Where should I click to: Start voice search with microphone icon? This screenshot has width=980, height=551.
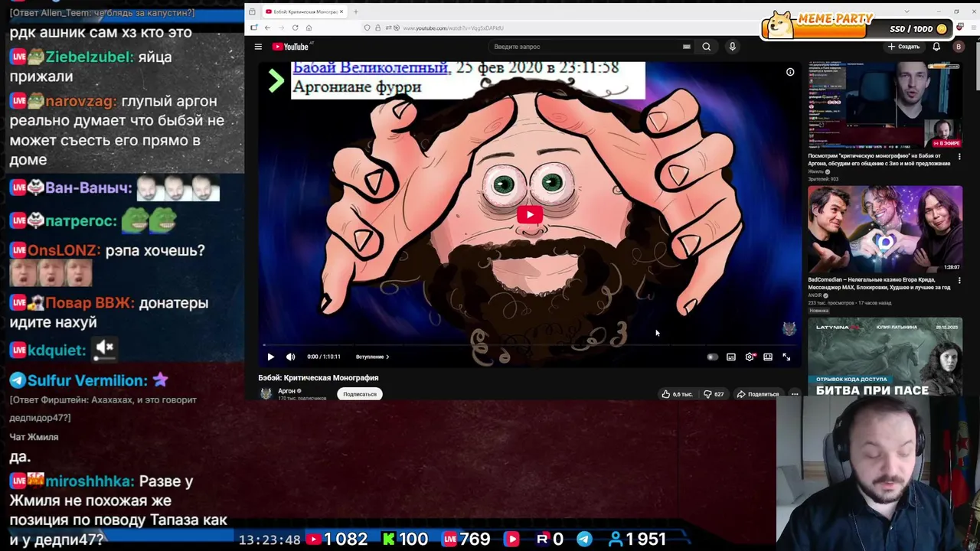pyautogui.click(x=732, y=47)
